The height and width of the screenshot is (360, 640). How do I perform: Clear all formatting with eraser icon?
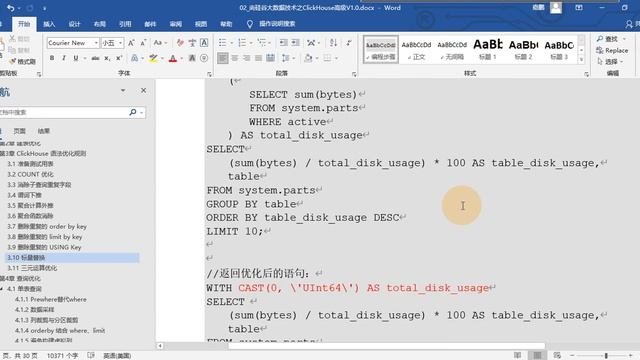(180, 43)
